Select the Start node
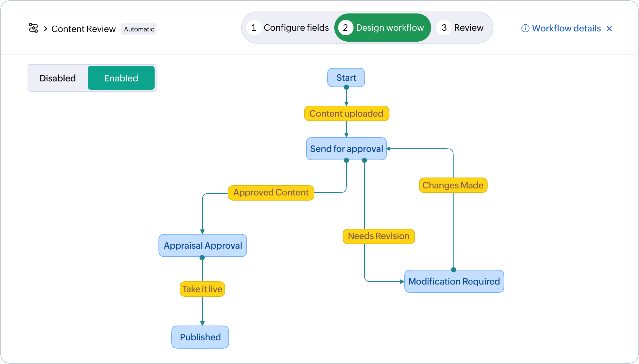Screen dimensions: 639x364 346,78
